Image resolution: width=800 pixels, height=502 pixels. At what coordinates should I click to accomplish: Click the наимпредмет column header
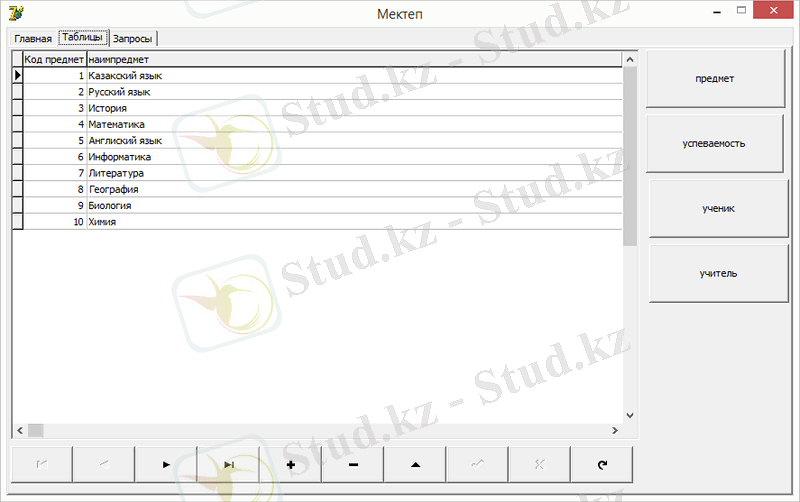pyautogui.click(x=354, y=60)
